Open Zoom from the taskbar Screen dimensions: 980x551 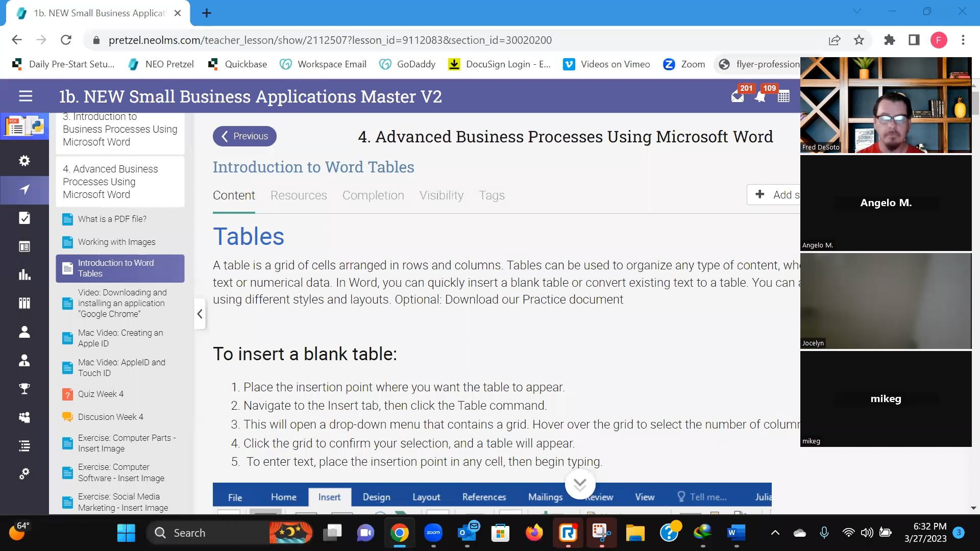click(433, 532)
